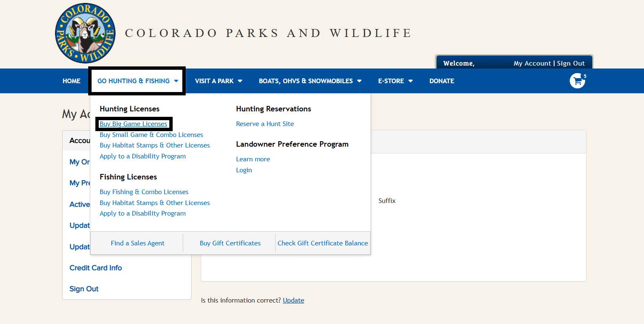The height and width of the screenshot is (324, 644).
Task: Click the Hunting Reservations heading
Action: tap(273, 109)
